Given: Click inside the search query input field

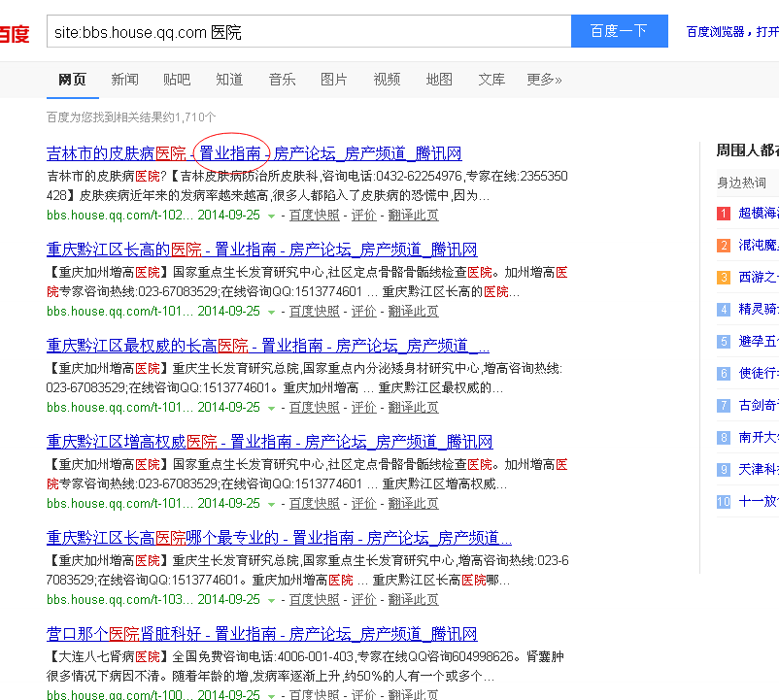Looking at the screenshot, I should tap(291, 31).
